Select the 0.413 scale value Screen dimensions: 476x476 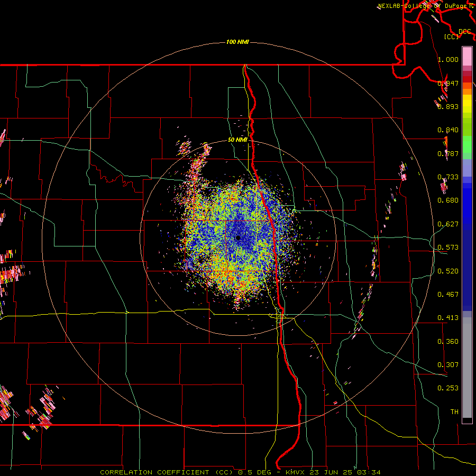pos(448,318)
